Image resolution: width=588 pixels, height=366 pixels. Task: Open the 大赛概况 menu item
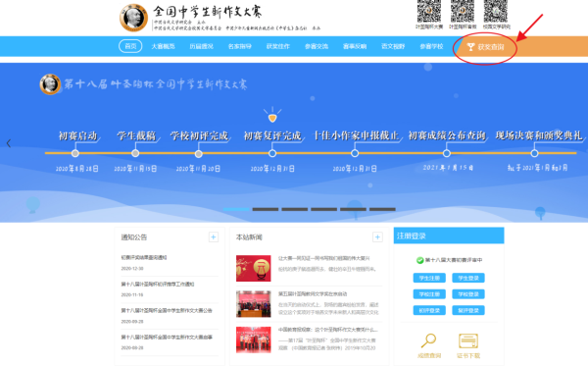[x=163, y=46]
